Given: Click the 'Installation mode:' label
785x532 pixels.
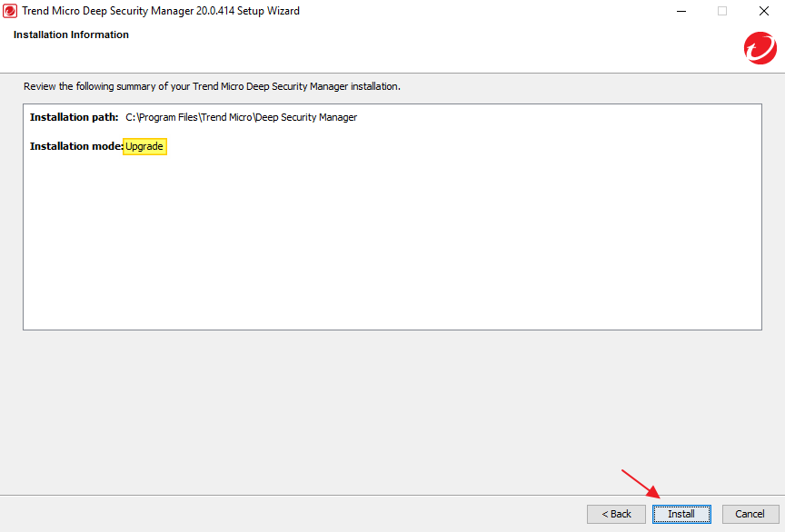Looking at the screenshot, I should click(75, 146).
